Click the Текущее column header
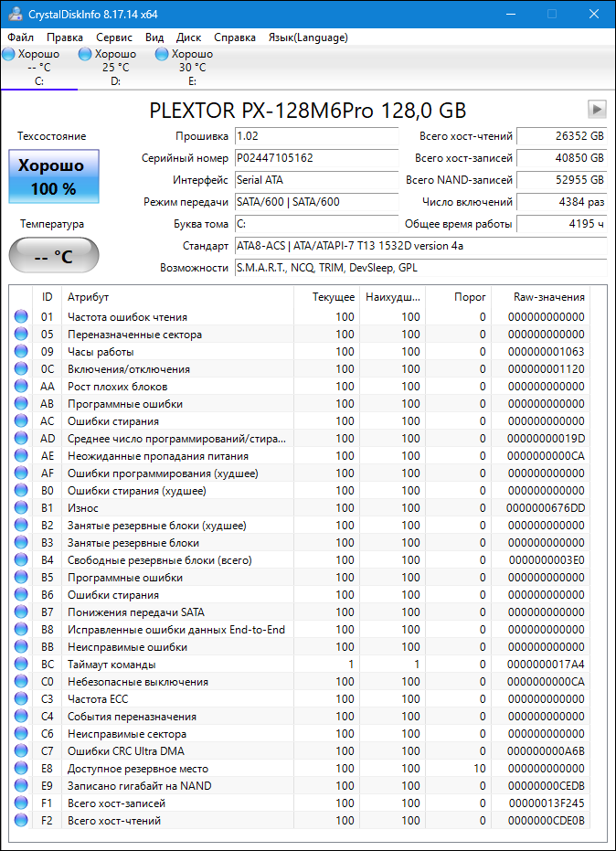Screen dimensions: 616x851 [326, 297]
